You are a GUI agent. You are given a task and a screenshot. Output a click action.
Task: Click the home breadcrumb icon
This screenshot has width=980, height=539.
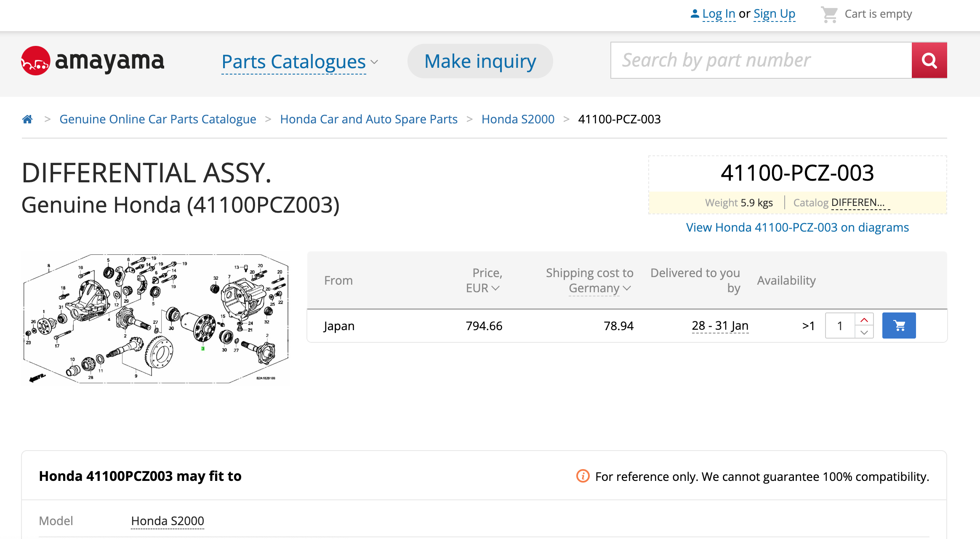(27, 119)
